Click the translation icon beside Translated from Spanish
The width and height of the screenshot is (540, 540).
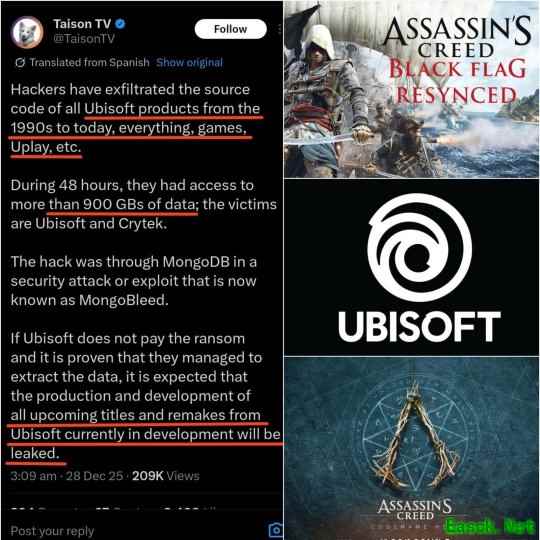[20, 62]
